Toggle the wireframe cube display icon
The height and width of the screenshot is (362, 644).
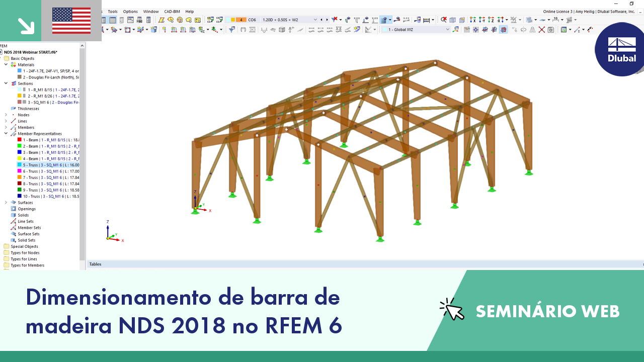coord(453,20)
